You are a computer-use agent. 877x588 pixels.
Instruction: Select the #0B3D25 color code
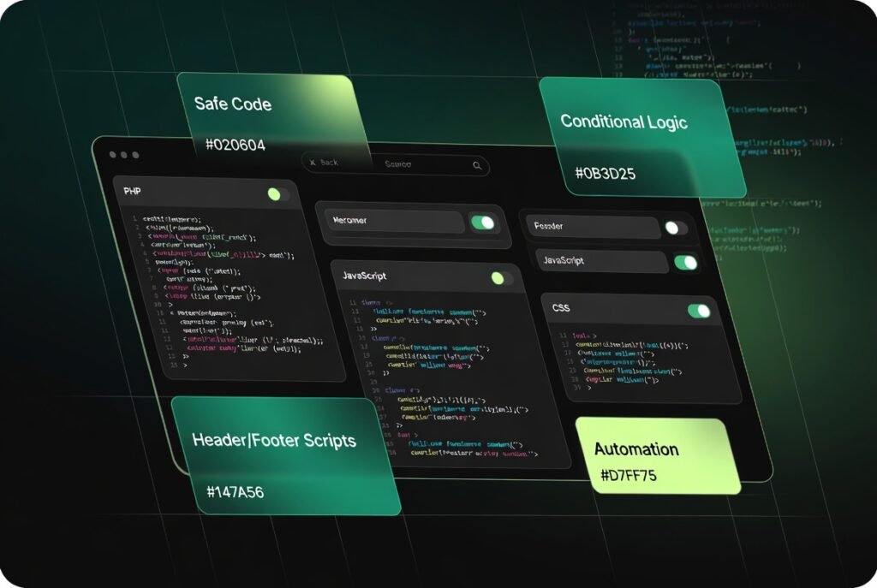click(606, 174)
